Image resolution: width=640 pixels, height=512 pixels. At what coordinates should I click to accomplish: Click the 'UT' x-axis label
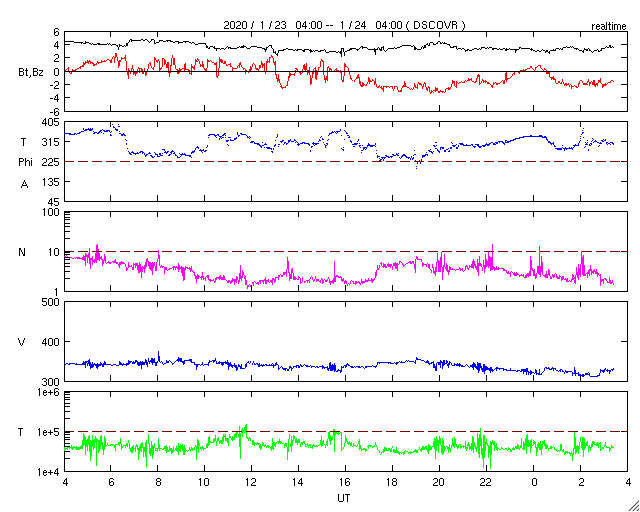tap(344, 498)
